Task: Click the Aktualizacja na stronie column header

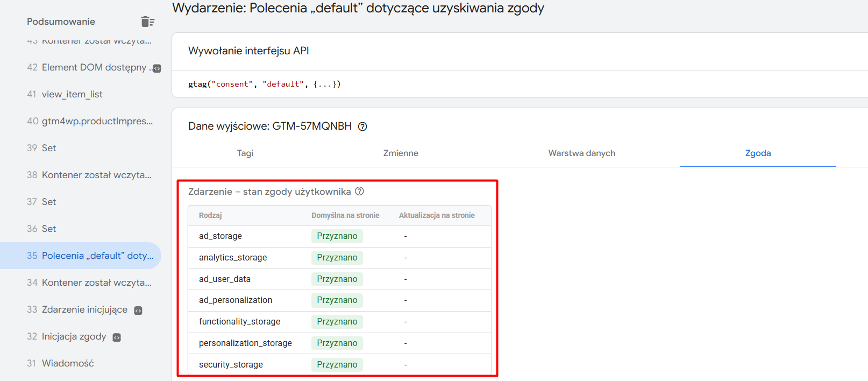Action: [437, 215]
